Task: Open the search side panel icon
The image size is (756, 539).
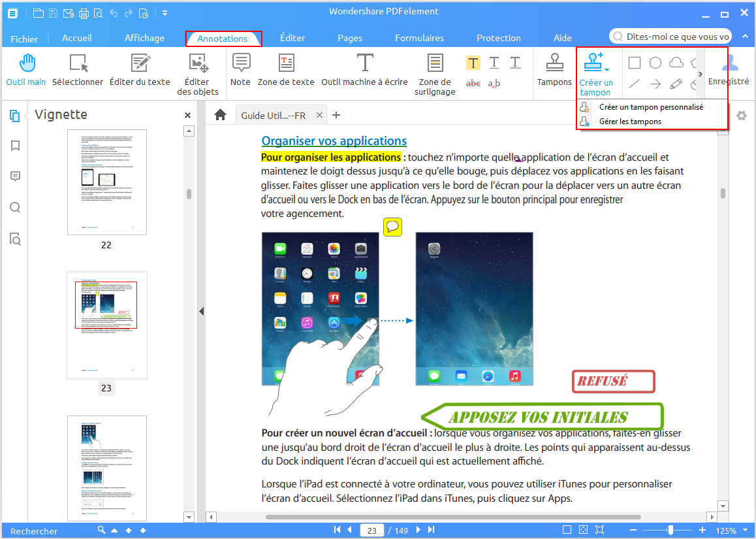Action: click(x=16, y=208)
